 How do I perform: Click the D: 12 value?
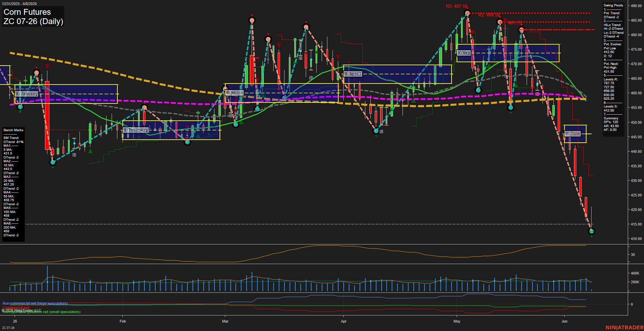click(x=608, y=56)
